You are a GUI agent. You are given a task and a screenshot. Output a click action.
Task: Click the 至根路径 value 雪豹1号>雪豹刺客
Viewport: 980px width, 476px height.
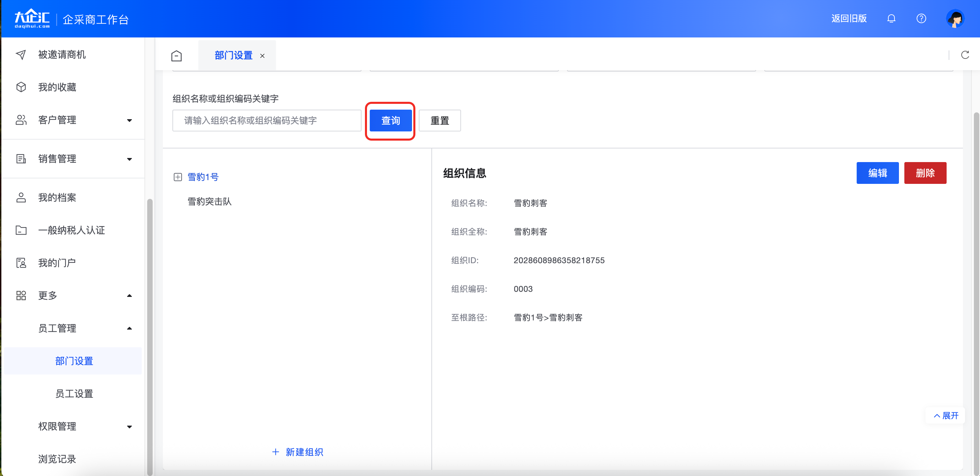(x=548, y=317)
